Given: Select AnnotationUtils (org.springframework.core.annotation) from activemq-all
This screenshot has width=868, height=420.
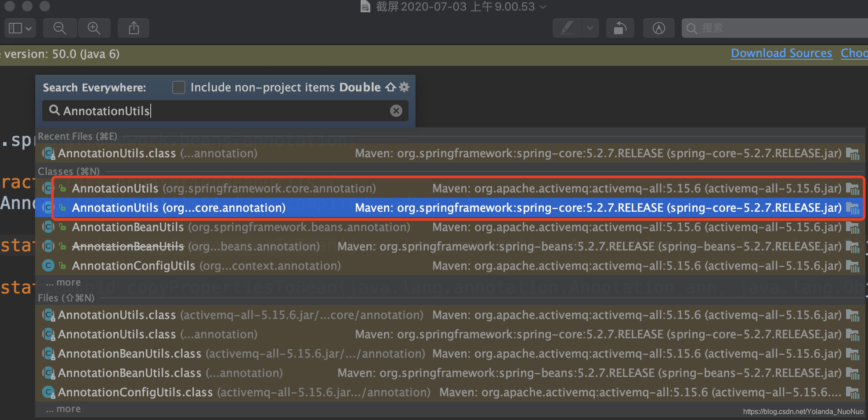Looking at the screenshot, I should click(x=450, y=188).
